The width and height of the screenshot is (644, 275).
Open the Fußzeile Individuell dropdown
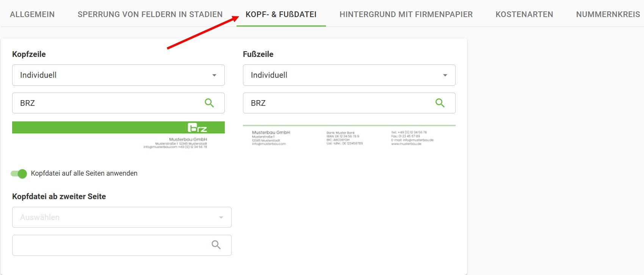[x=349, y=75]
